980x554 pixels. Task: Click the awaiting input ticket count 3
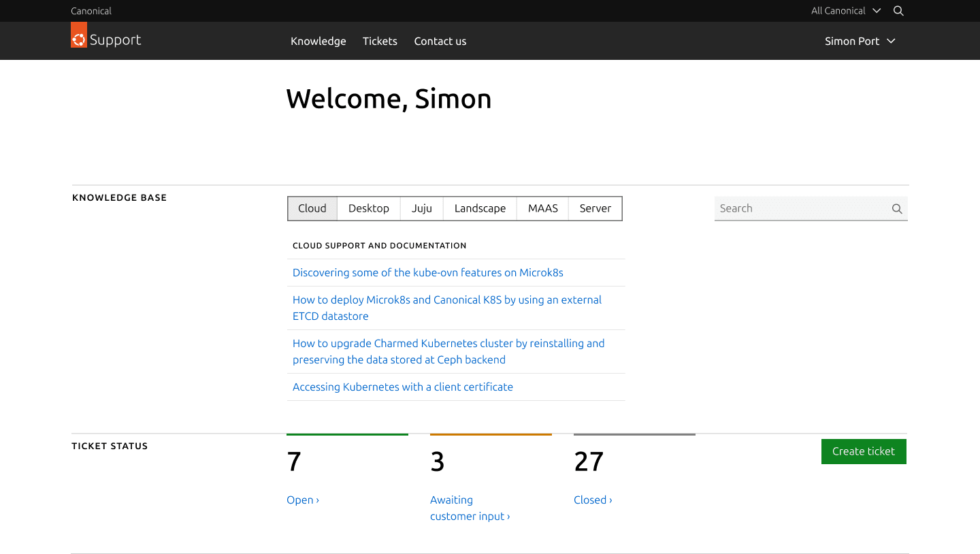(x=438, y=461)
